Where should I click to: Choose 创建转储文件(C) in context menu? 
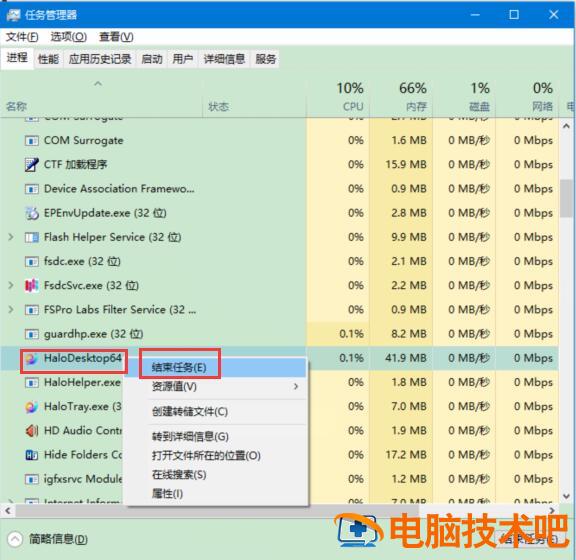tap(216, 412)
